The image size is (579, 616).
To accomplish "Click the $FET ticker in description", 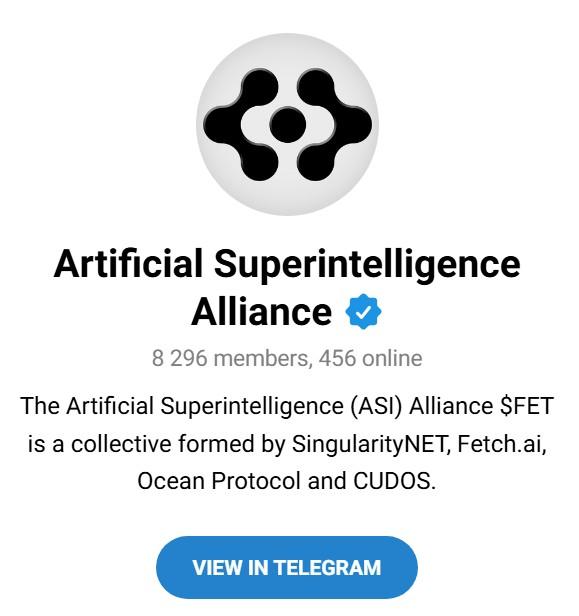I will point(527,406).
